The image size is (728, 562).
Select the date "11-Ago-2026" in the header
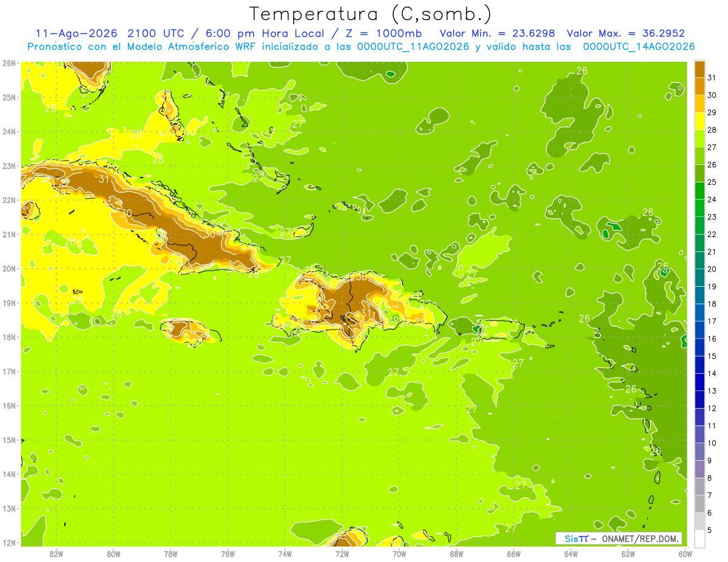click(x=77, y=33)
